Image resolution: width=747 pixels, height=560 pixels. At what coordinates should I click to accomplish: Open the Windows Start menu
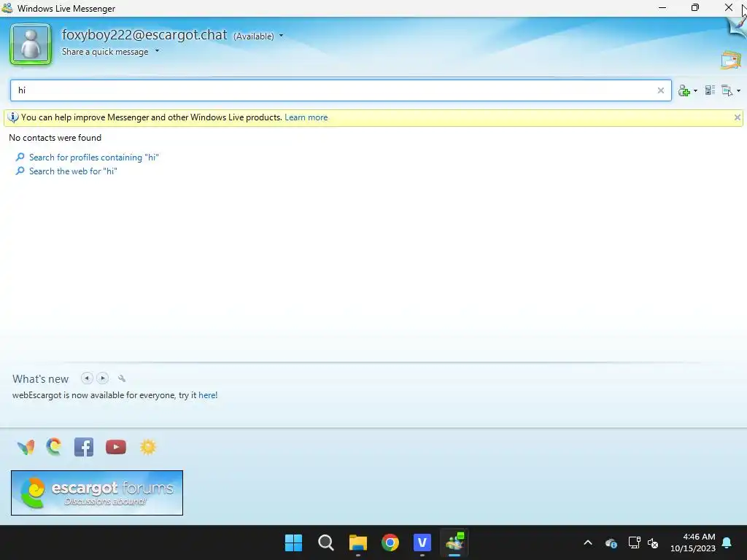pyautogui.click(x=293, y=542)
